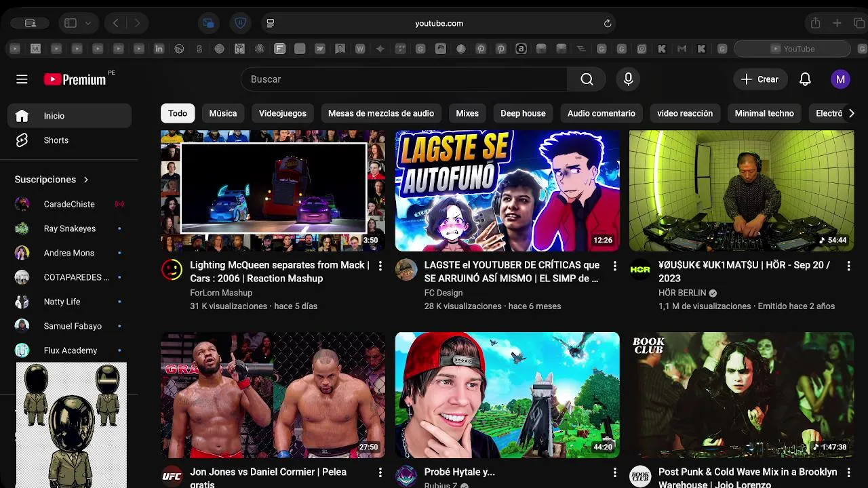The image size is (868, 488).
Task: Show tab overview icon
Action: pyautogui.click(x=859, y=23)
